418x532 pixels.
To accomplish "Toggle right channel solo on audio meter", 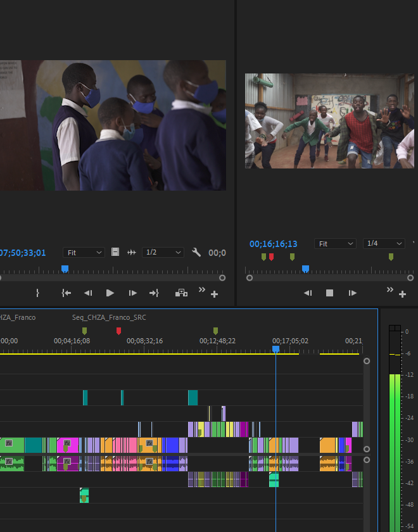I will (x=398, y=328).
